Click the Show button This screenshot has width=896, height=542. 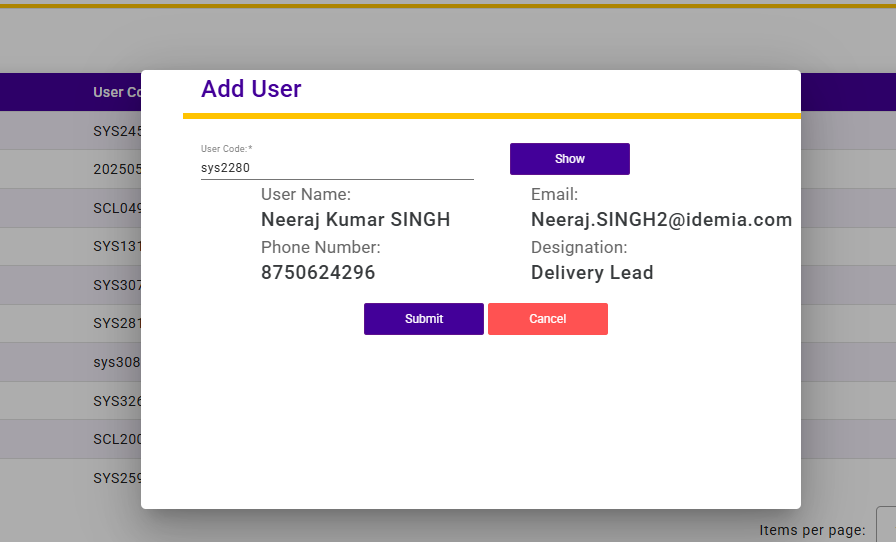[569, 159]
